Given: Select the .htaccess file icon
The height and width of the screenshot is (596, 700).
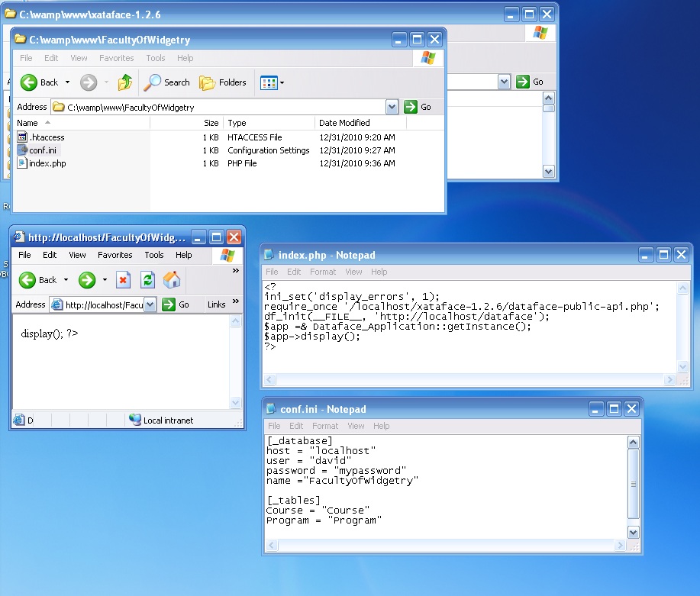Looking at the screenshot, I should point(22,137).
